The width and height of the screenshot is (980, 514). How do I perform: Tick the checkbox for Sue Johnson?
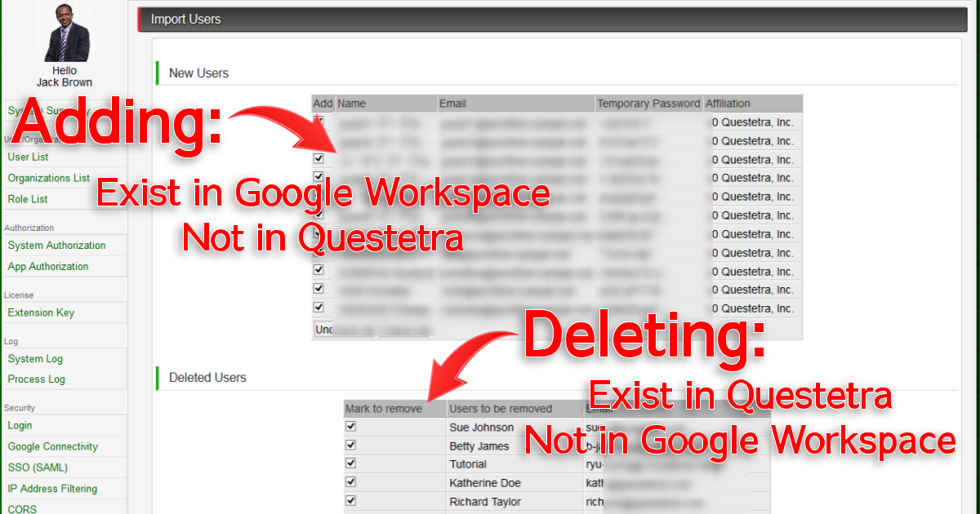(x=351, y=427)
